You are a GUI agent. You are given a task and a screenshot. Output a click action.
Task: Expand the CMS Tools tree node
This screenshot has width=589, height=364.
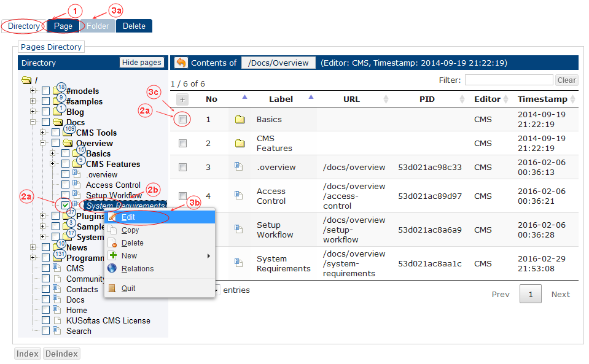coord(43,133)
